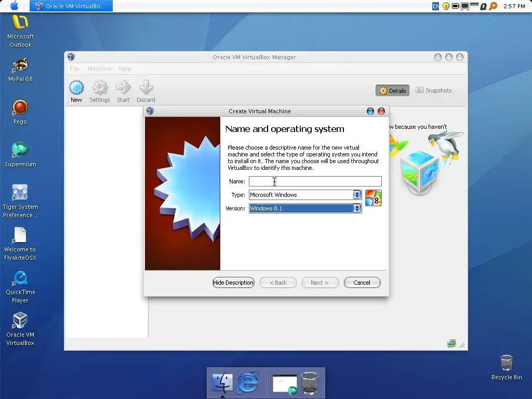532x399 pixels.
Task: Open the File menu
Action: pos(74,69)
